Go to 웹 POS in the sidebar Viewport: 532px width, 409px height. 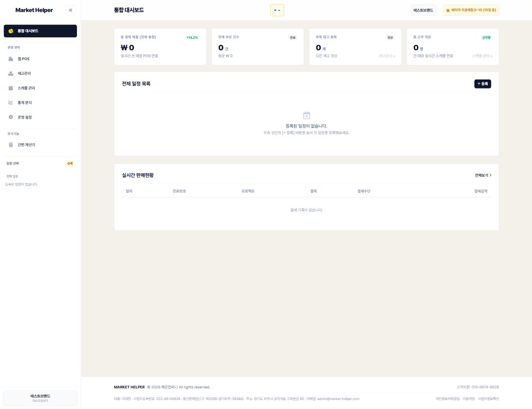click(40, 59)
